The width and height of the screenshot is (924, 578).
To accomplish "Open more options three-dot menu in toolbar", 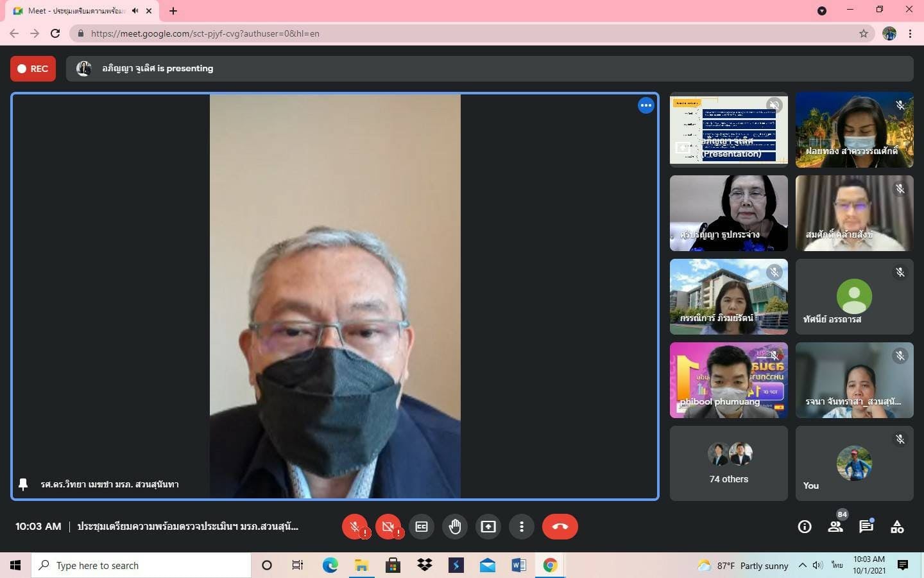I will [x=522, y=527].
